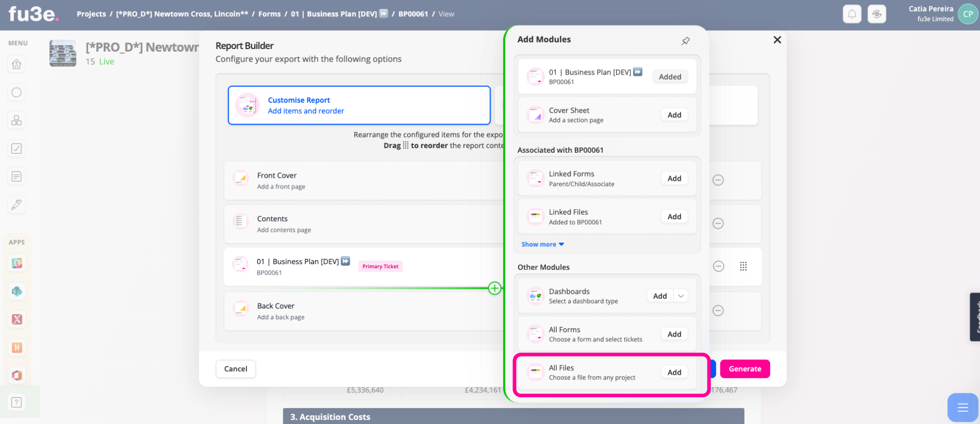This screenshot has height=424, width=980.
Task: Remove the Contents item
Action: point(718,223)
